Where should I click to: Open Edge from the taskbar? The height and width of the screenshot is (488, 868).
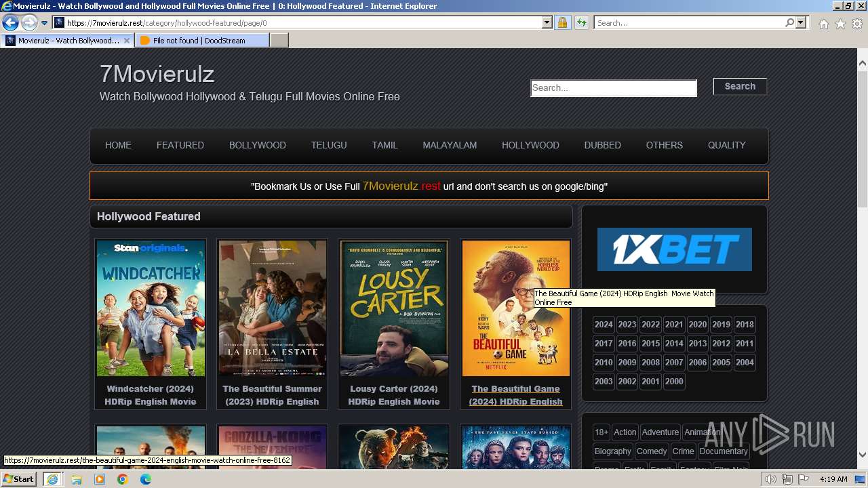[146, 479]
